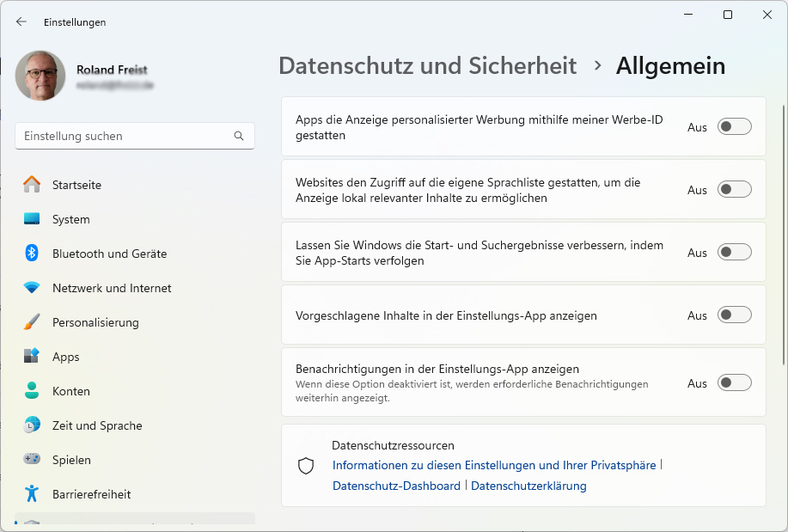This screenshot has width=788, height=532.
Task: Click the Spielen gamepad icon
Action: click(32, 459)
